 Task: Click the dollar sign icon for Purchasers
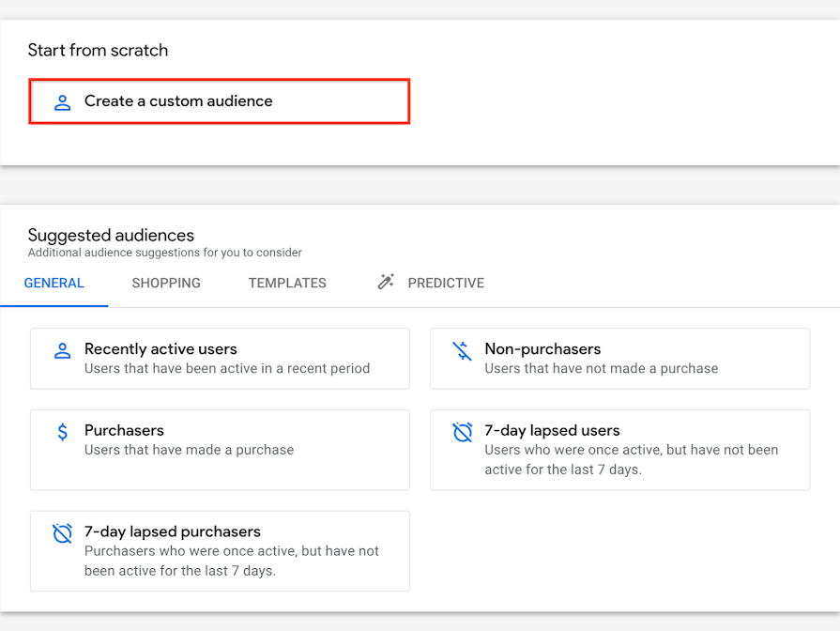point(63,432)
